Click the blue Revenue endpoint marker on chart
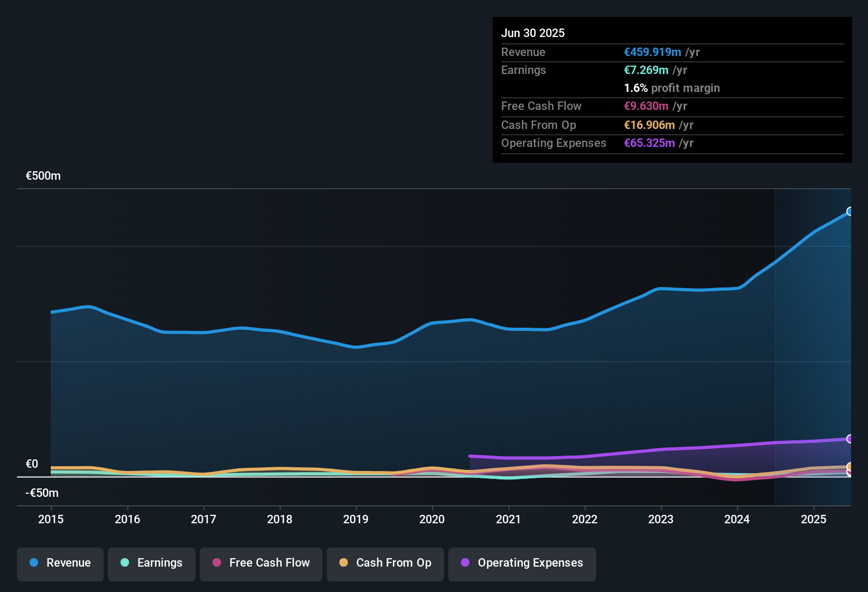The height and width of the screenshot is (592, 868). coord(849,211)
